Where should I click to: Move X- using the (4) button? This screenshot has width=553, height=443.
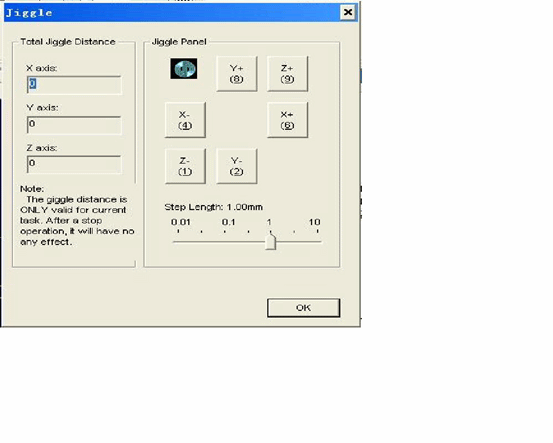point(185,120)
